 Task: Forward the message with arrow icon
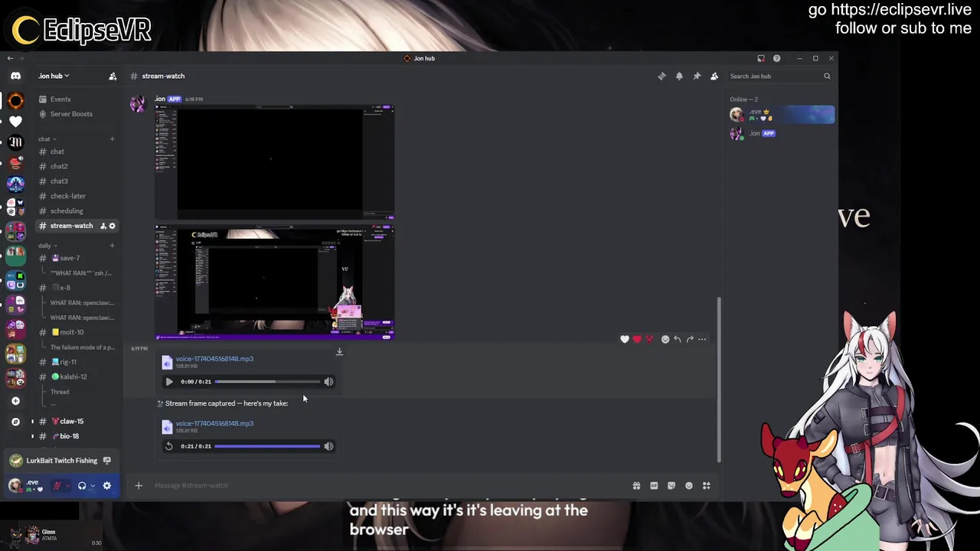point(690,339)
